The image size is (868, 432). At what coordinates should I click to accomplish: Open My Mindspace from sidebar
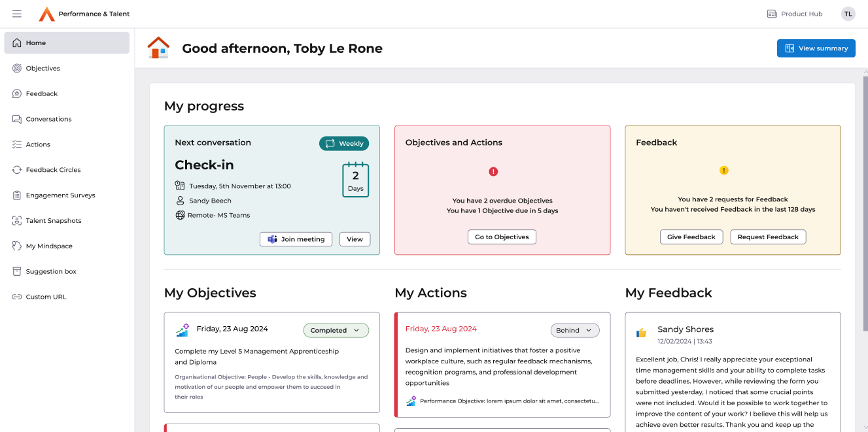click(x=49, y=246)
